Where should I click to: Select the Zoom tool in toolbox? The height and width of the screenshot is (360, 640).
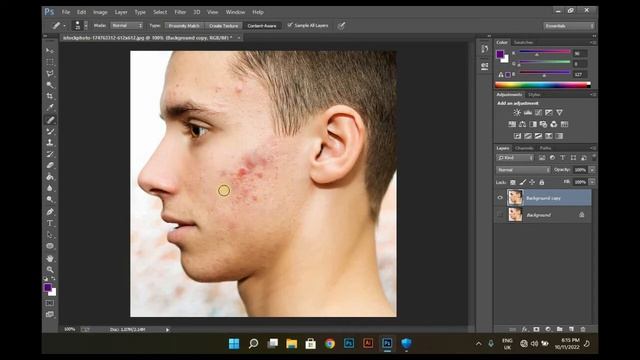(x=50, y=270)
